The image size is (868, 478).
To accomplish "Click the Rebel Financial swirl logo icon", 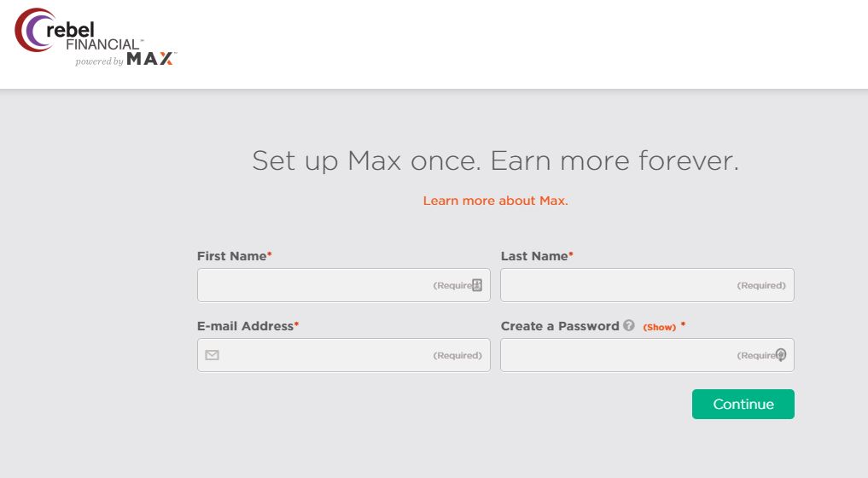I will tap(34, 30).
